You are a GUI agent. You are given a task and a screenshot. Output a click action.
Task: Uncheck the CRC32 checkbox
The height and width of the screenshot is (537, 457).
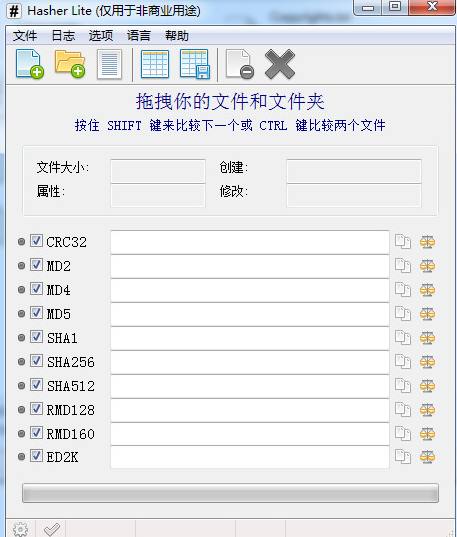pos(36,241)
